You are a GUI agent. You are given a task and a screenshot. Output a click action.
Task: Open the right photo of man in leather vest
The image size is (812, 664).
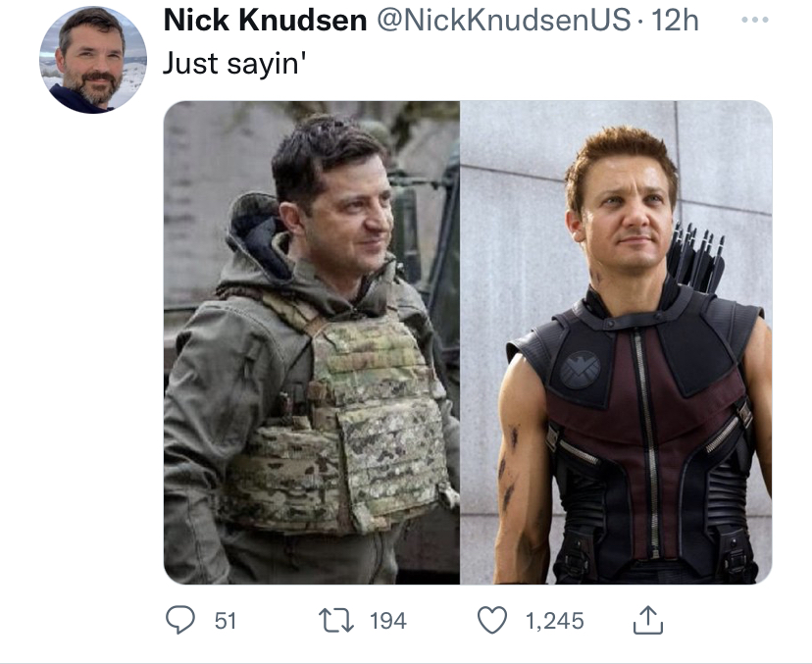coord(616,343)
